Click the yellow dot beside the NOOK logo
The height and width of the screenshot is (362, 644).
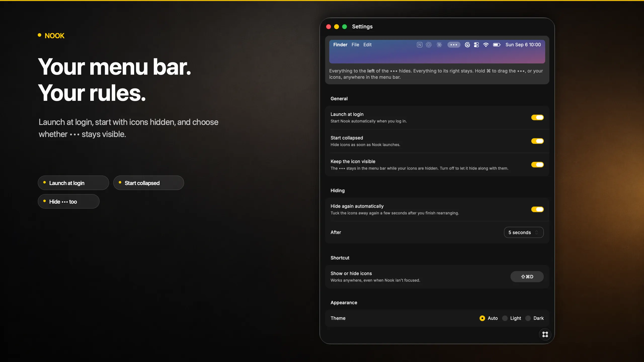[39, 35]
